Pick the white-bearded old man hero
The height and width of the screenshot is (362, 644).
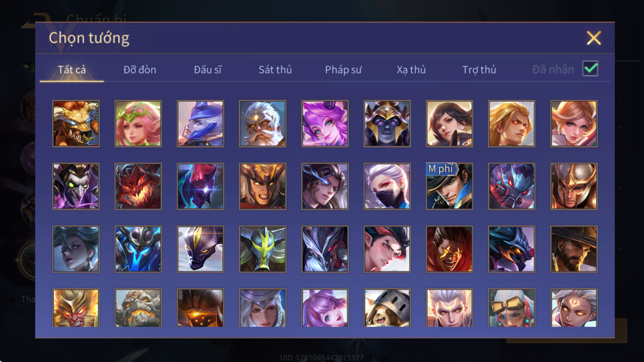(x=262, y=123)
